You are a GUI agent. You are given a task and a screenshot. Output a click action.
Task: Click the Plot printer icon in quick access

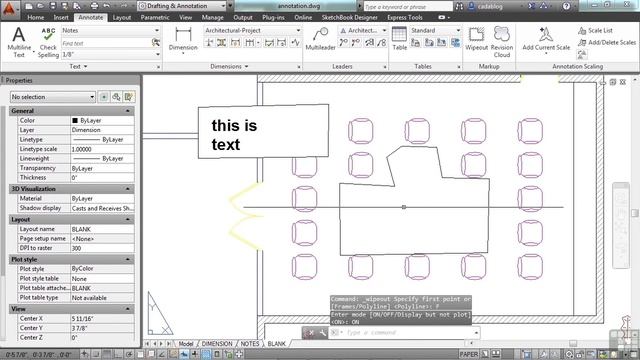click(x=94, y=6)
